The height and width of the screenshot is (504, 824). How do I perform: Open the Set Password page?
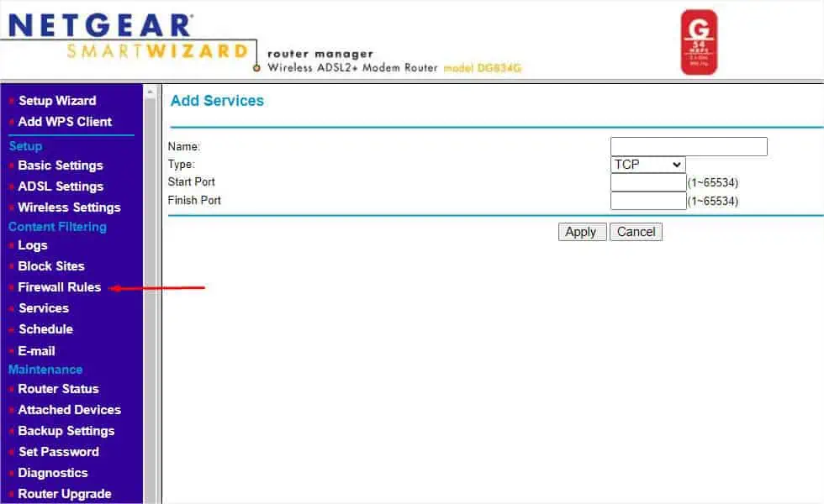[58, 452]
